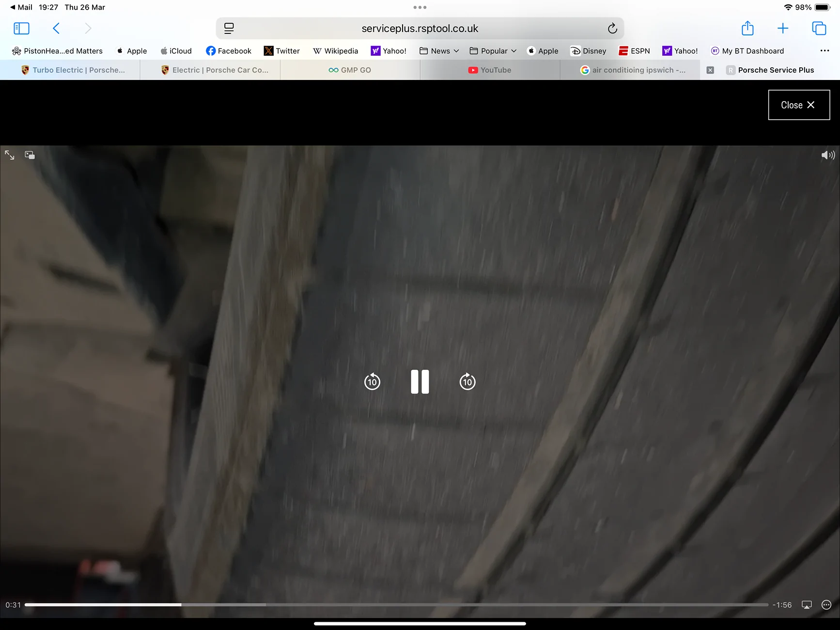This screenshot has height=630, width=840.
Task: Open PistonHeads bookmark
Action: point(57,51)
